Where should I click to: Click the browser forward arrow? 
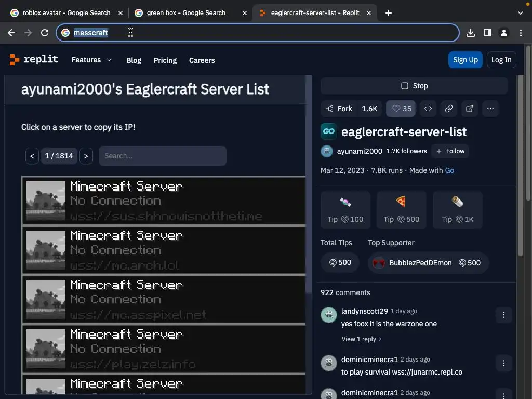pyautogui.click(x=28, y=33)
